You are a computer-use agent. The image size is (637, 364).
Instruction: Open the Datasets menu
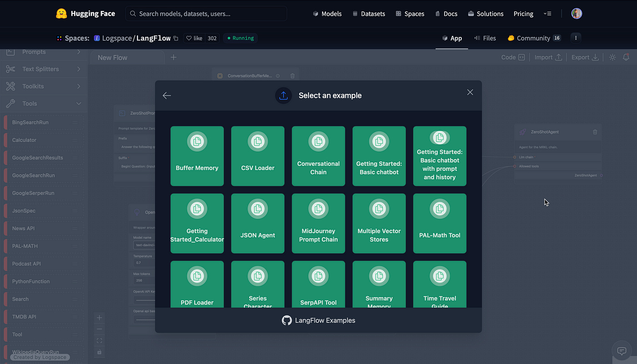[x=369, y=14]
